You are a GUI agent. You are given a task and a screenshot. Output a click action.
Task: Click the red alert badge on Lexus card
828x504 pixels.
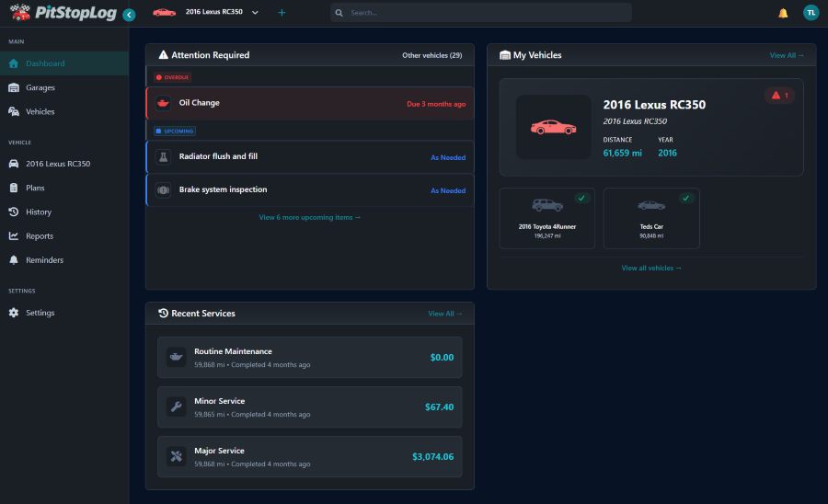pyautogui.click(x=779, y=96)
